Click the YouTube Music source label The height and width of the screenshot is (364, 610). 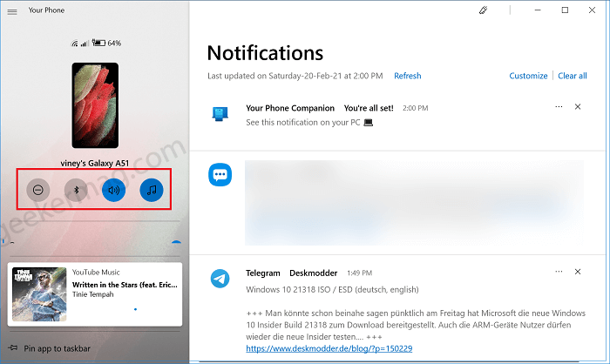(96, 273)
